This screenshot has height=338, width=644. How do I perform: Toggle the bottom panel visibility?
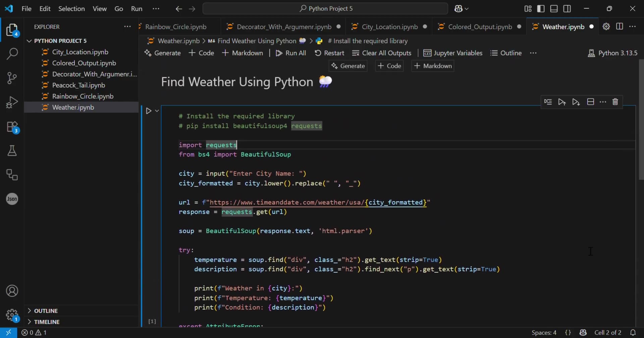554,8
